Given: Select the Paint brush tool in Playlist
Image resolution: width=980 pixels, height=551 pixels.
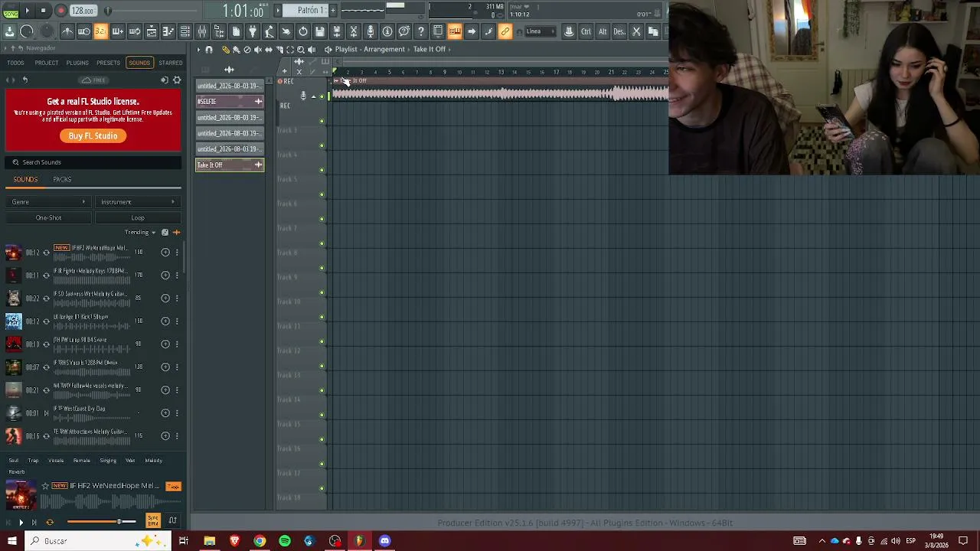Looking at the screenshot, I should (x=236, y=50).
